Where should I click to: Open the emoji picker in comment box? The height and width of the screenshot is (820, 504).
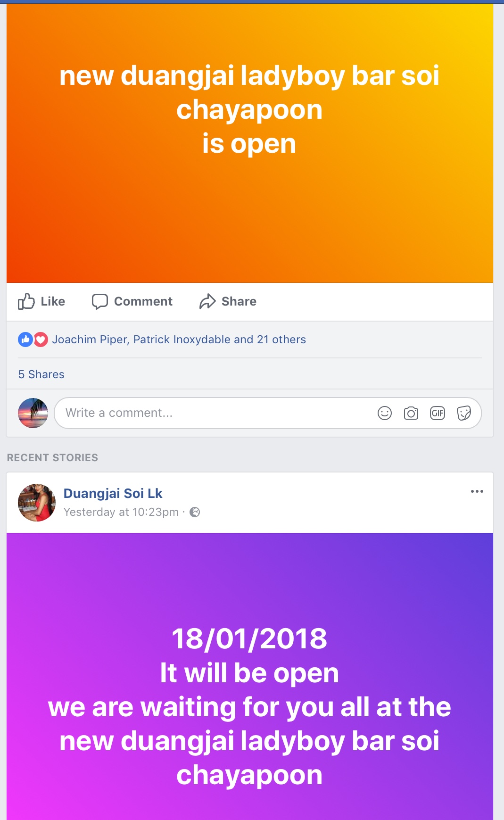click(385, 413)
